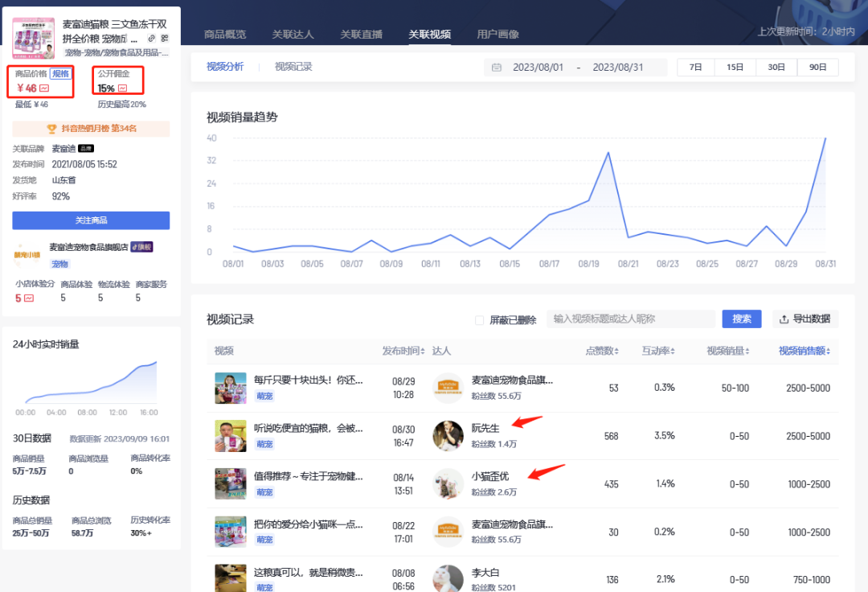This screenshot has height=592, width=868.
Task: Open creator name 阮先生
Action: tap(485, 428)
